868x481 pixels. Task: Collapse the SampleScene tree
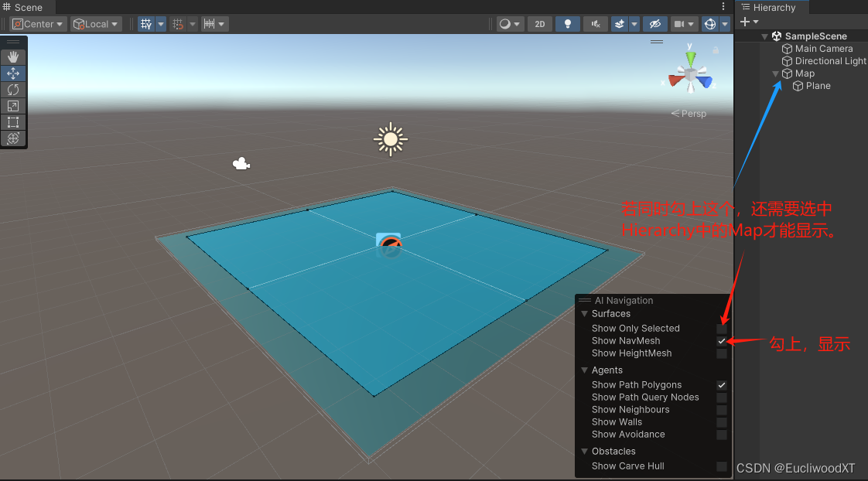(x=764, y=36)
